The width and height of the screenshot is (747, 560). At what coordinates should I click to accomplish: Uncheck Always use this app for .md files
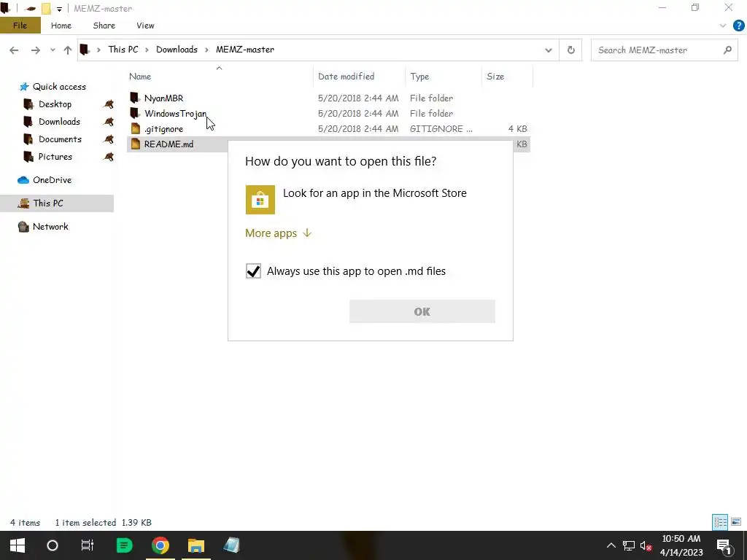click(253, 271)
